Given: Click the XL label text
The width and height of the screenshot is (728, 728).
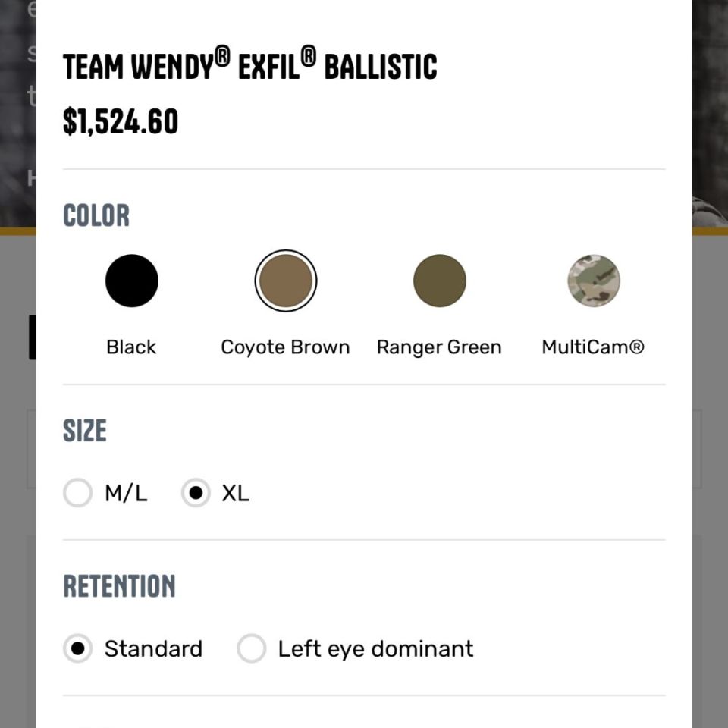Looking at the screenshot, I should click(235, 493).
